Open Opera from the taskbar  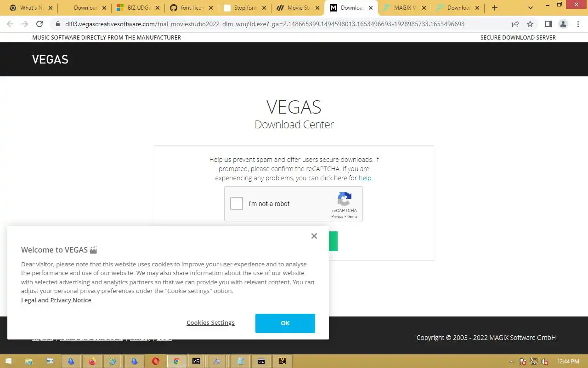(155, 361)
